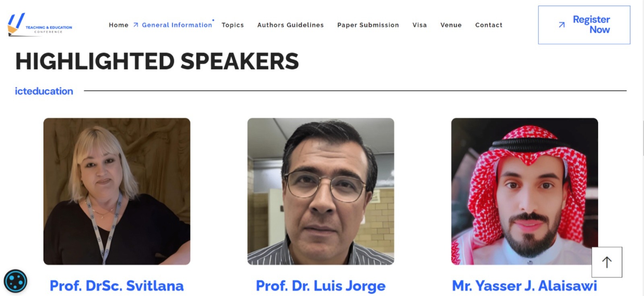
Task: Open the Prof. Dr. Luis Jorge name link
Action: click(321, 286)
